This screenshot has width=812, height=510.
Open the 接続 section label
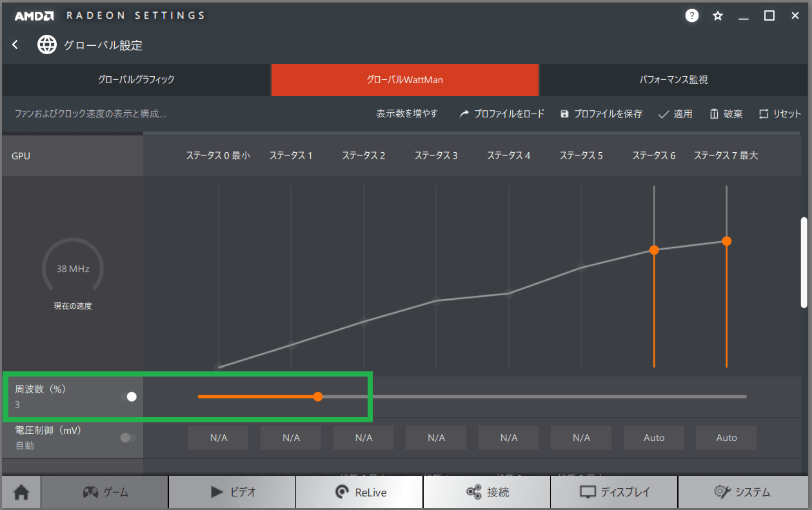click(498, 493)
